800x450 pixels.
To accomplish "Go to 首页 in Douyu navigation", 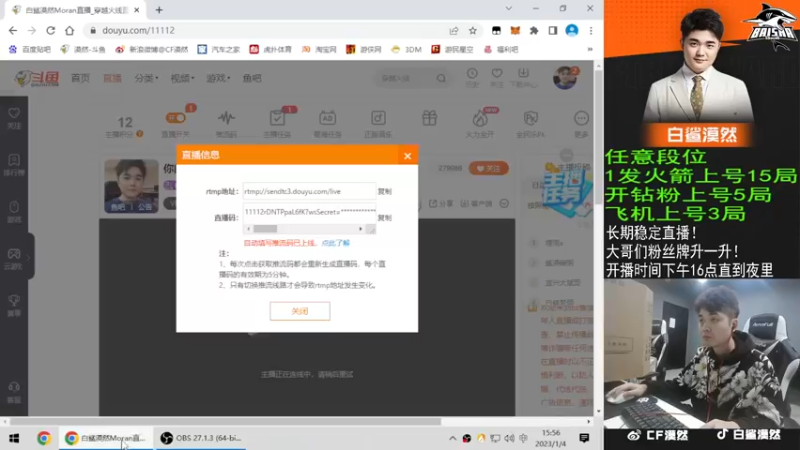I will pyautogui.click(x=81, y=78).
